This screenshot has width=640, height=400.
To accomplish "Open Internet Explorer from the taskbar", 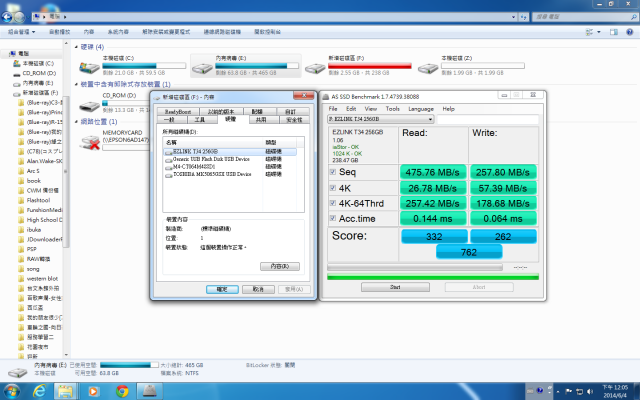I will (x=39, y=391).
